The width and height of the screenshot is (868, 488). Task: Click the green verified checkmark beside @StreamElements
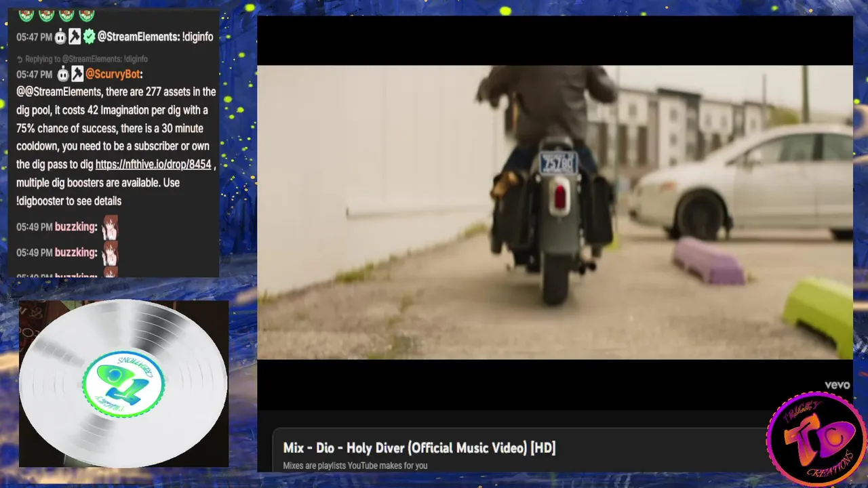[x=89, y=37]
